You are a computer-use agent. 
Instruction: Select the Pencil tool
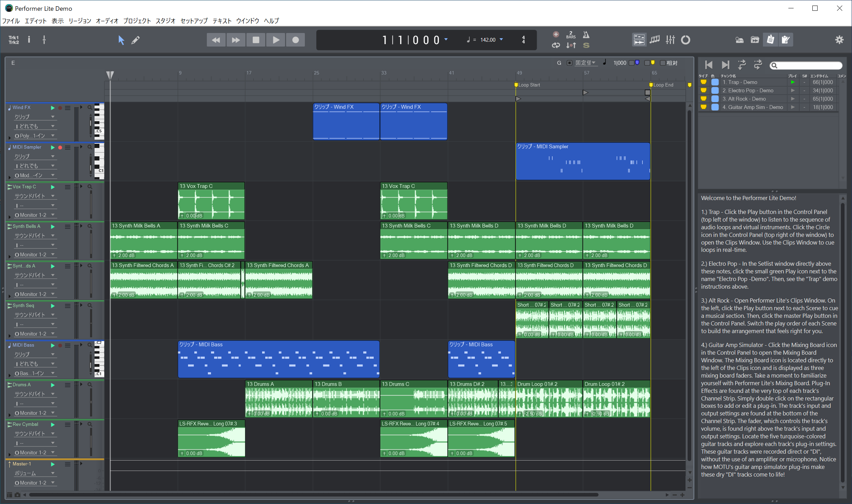pos(136,40)
